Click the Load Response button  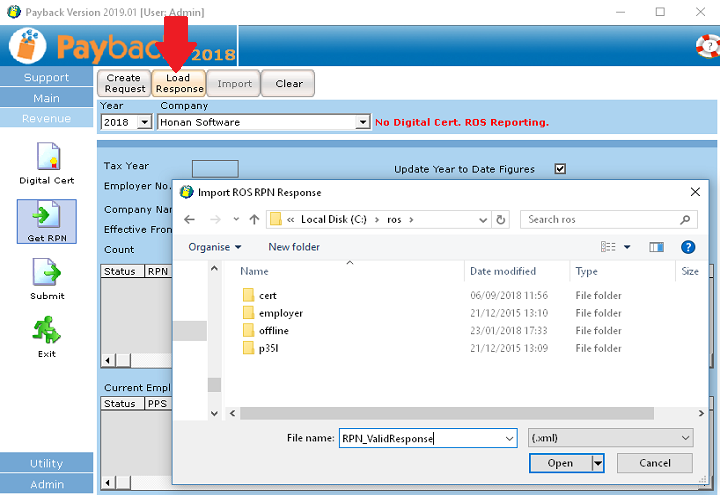click(x=179, y=84)
